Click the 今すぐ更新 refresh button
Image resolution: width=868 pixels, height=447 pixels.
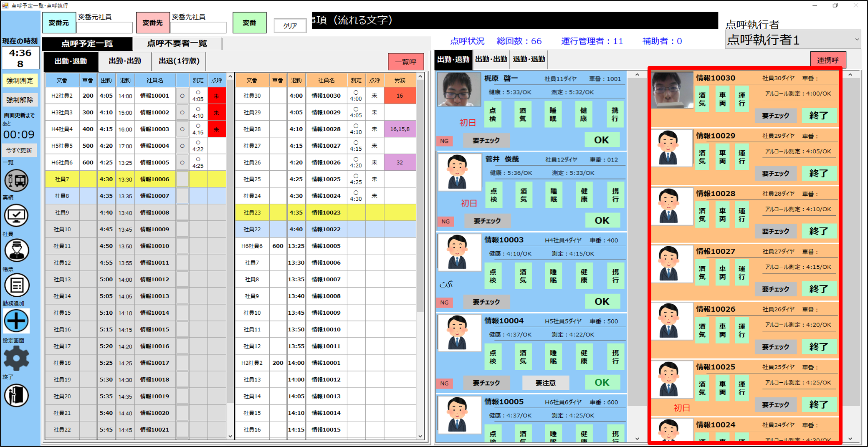[x=19, y=150]
